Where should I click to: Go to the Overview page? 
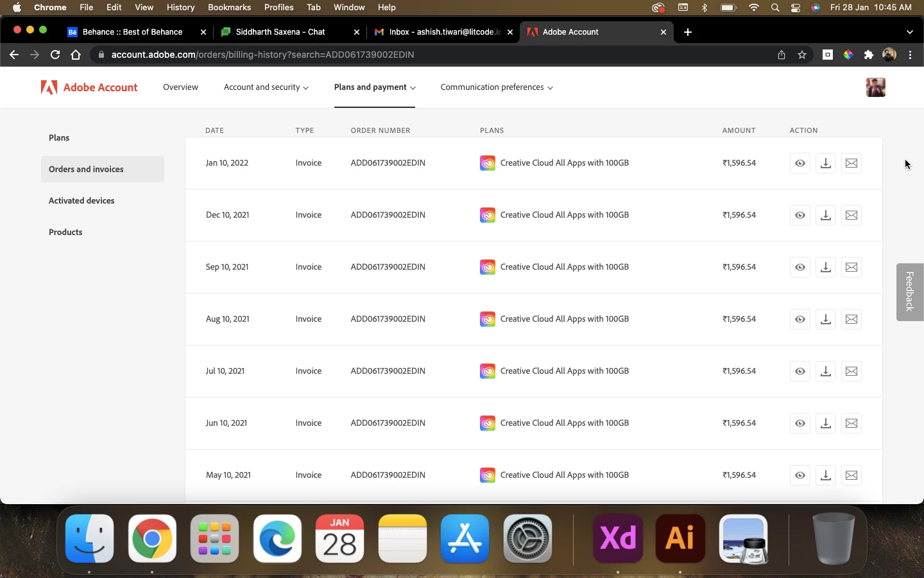(180, 87)
